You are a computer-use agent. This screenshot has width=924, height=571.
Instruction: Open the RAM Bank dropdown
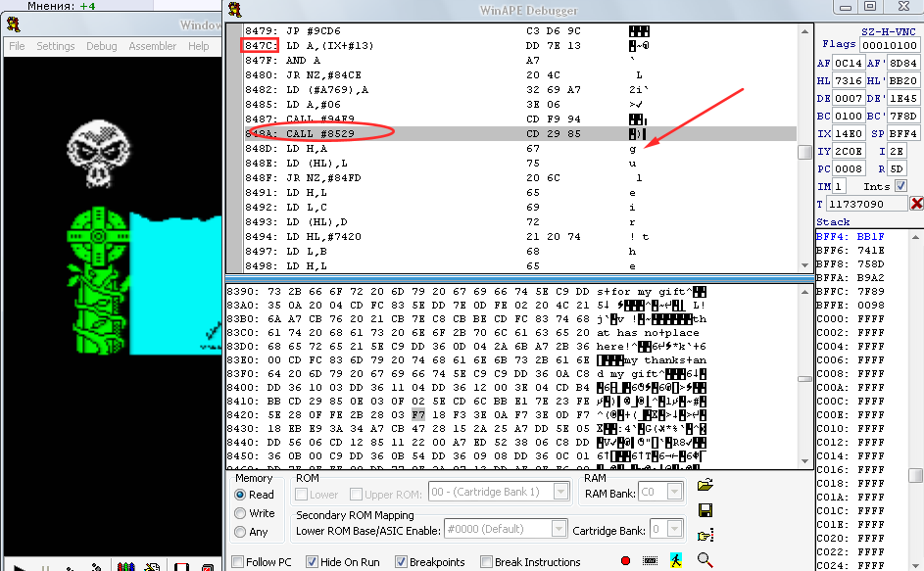coord(674,492)
